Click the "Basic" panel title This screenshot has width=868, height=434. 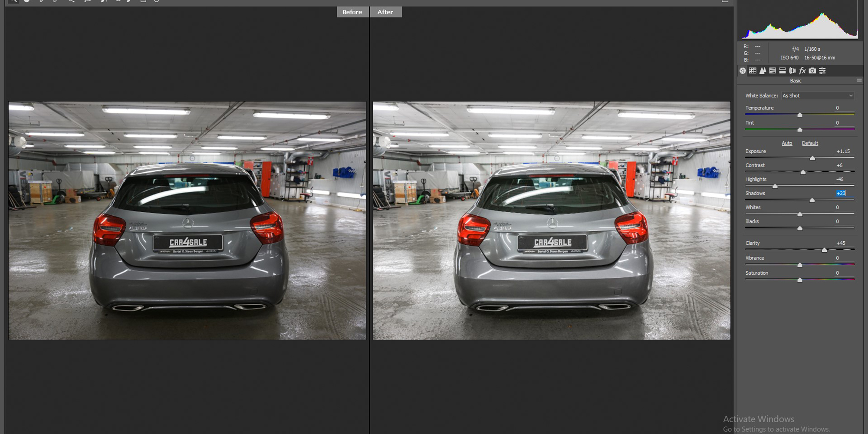796,81
